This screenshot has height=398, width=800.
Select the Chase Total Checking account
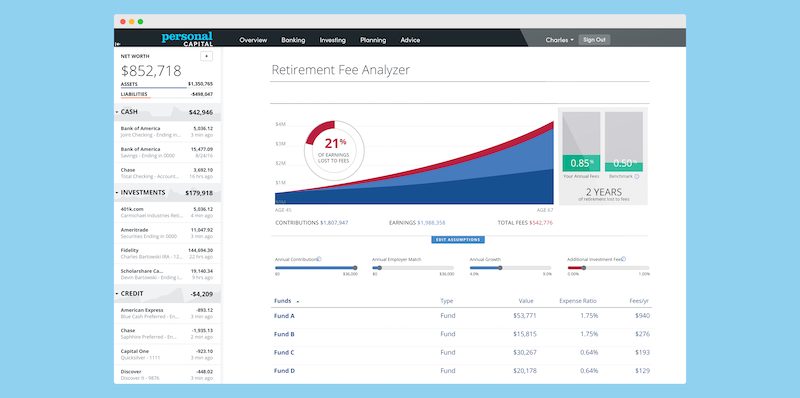point(167,173)
